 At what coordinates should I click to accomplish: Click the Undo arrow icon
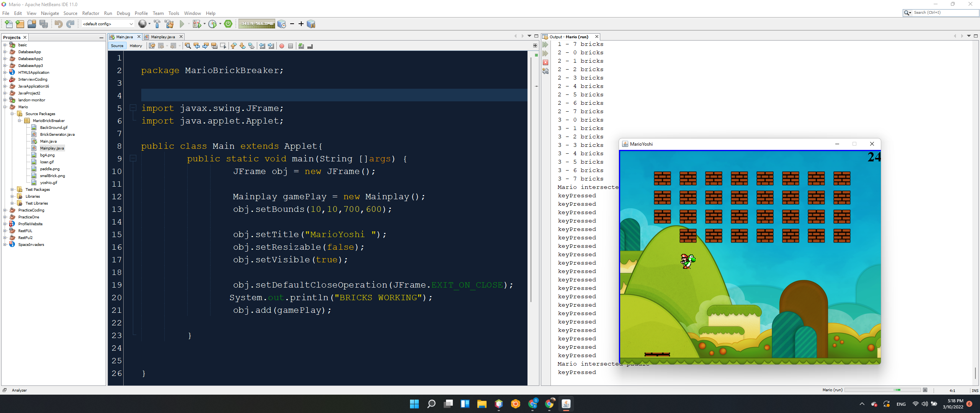click(x=59, y=24)
